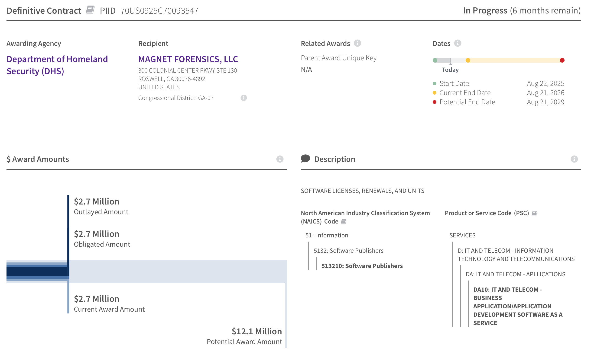The height and width of the screenshot is (364, 591).
Task: Click Congressional District info icon
Action: pyautogui.click(x=244, y=98)
